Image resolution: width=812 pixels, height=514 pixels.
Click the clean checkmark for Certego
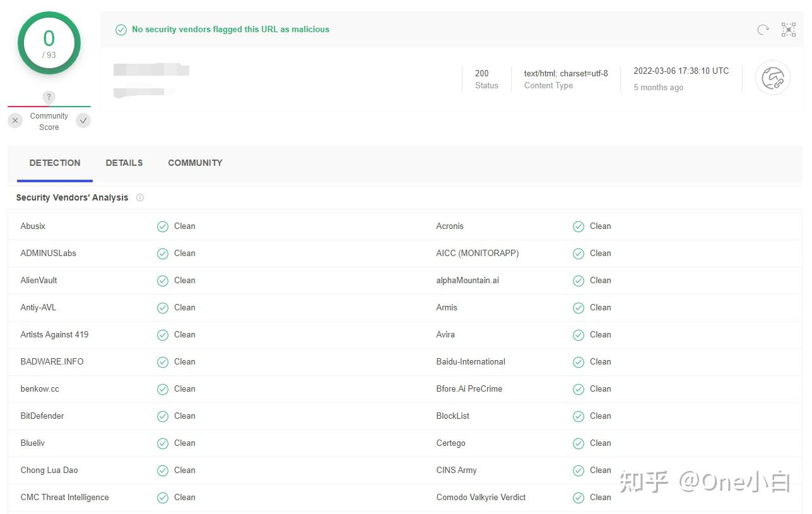(x=579, y=443)
